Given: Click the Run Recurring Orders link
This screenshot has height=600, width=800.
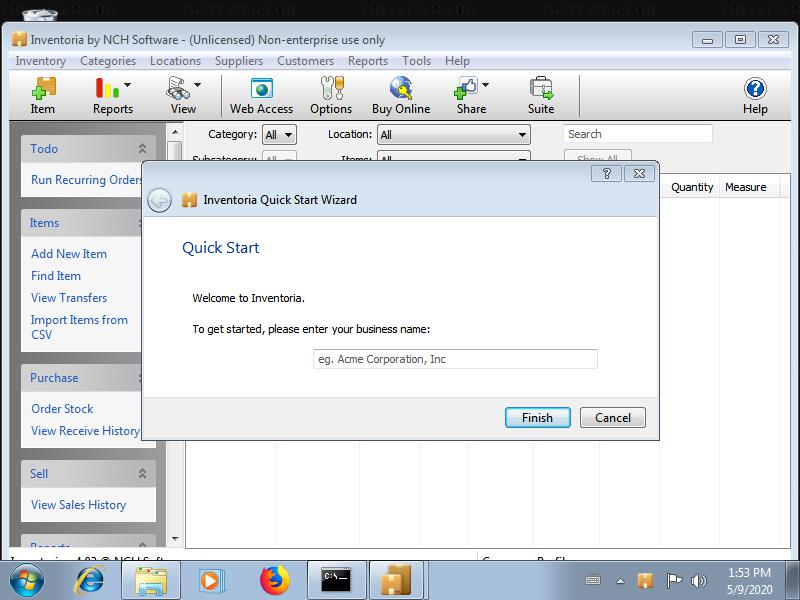Looking at the screenshot, I should coord(86,180).
